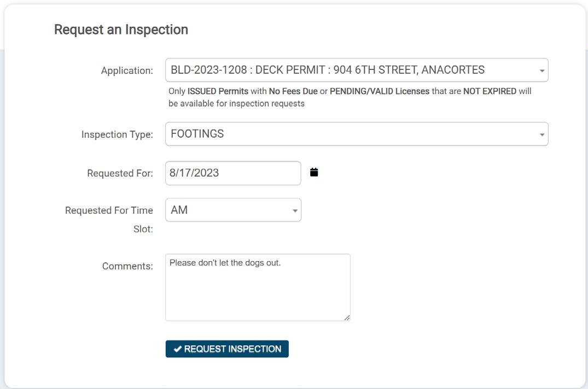
Task: Click the checkmark icon on Request Inspection
Action: click(178, 349)
